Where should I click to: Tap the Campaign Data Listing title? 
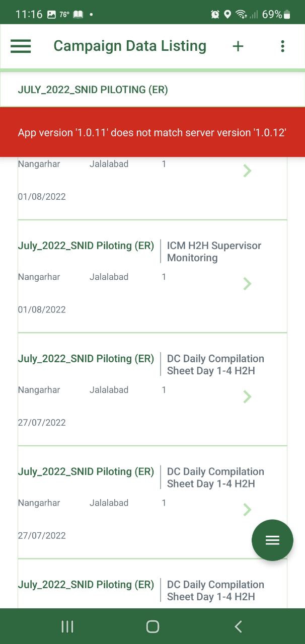click(129, 46)
